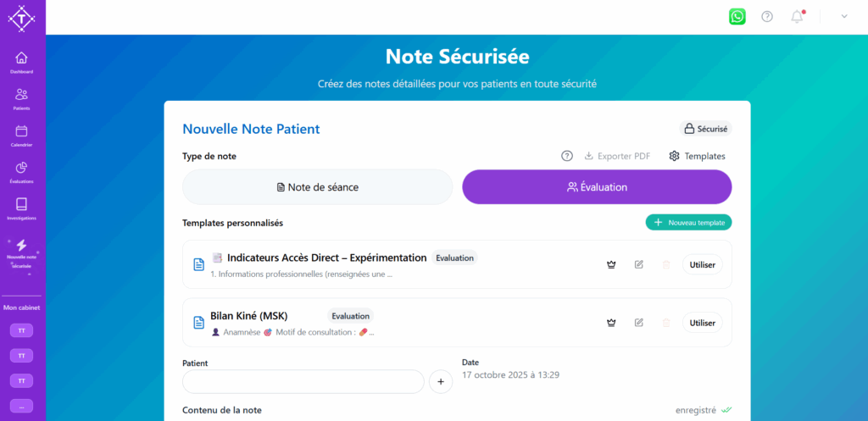
Task: Open the Patient selection field
Action: click(303, 382)
